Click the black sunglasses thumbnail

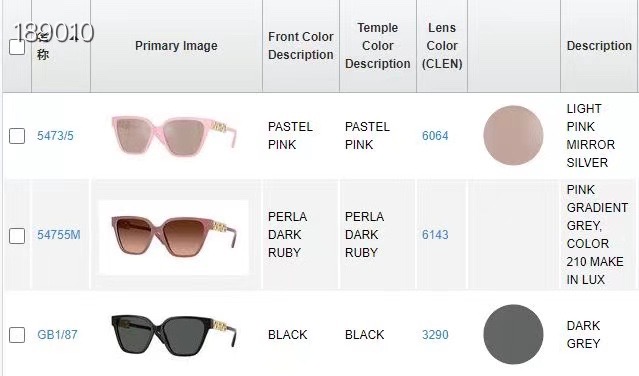click(174, 335)
